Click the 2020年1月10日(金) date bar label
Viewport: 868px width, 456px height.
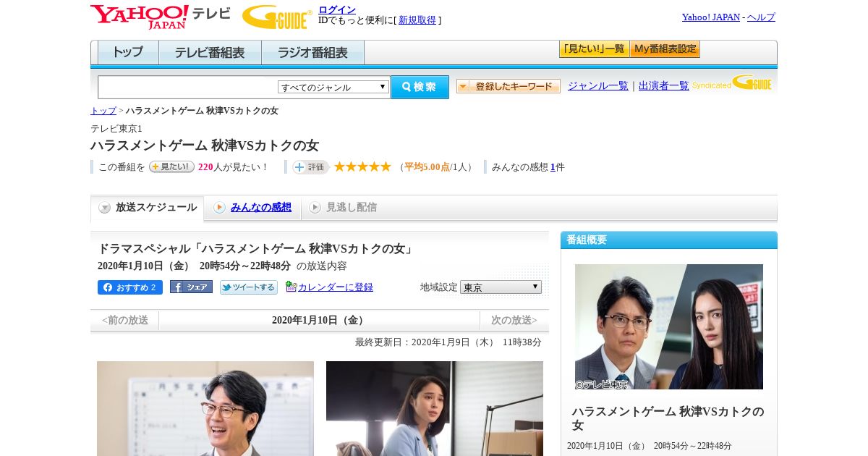319,320
